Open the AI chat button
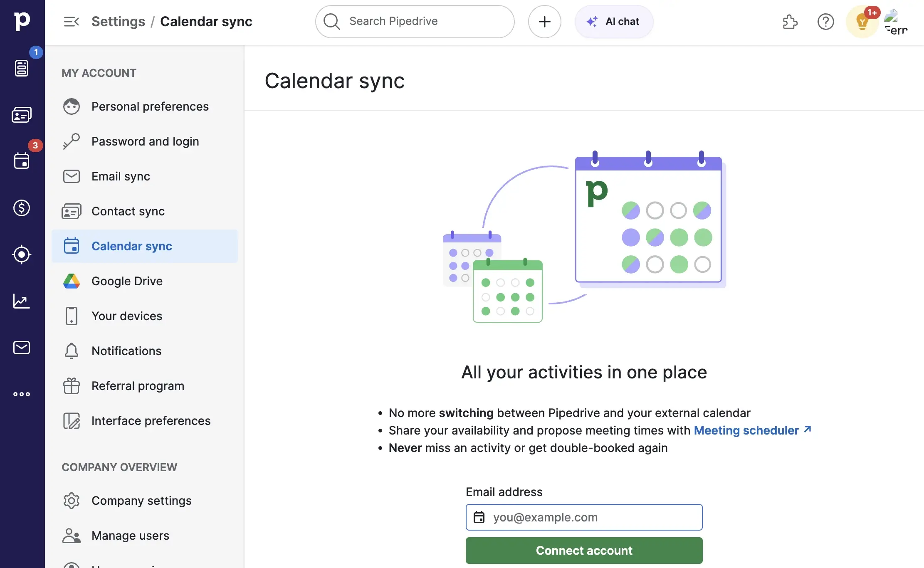 point(614,22)
